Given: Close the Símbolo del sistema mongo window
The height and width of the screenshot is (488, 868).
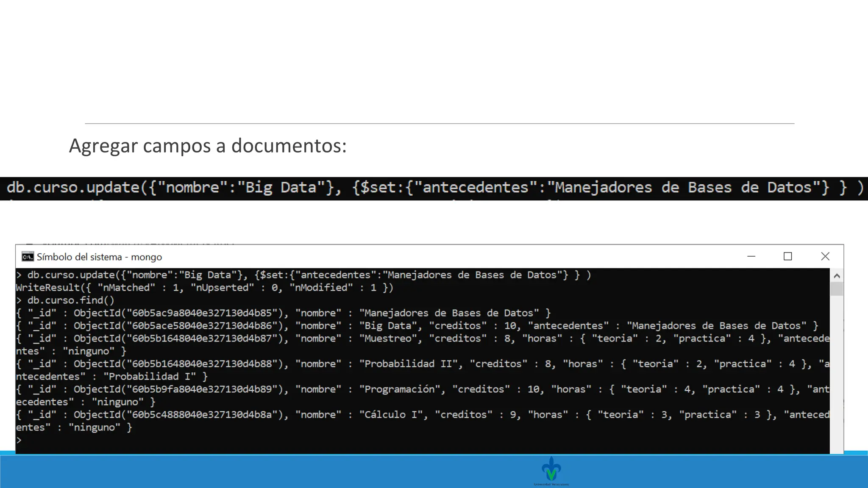Looking at the screenshot, I should click(825, 256).
